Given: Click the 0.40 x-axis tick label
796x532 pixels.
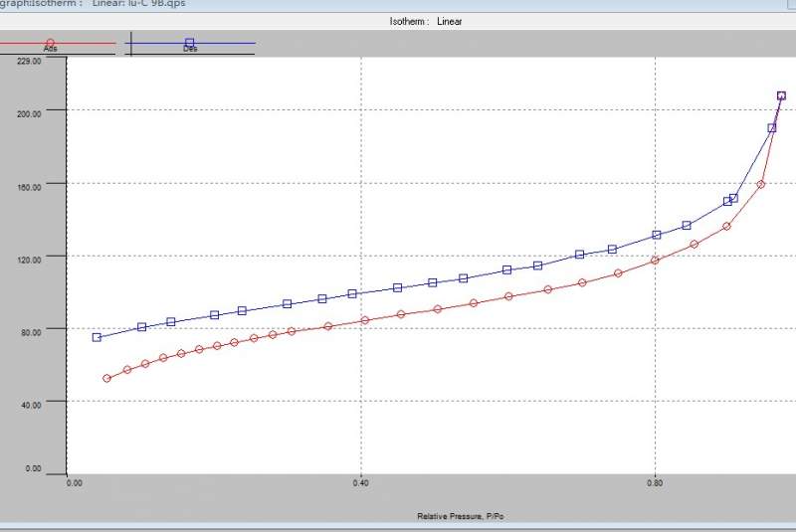Looking at the screenshot, I should (360, 483).
